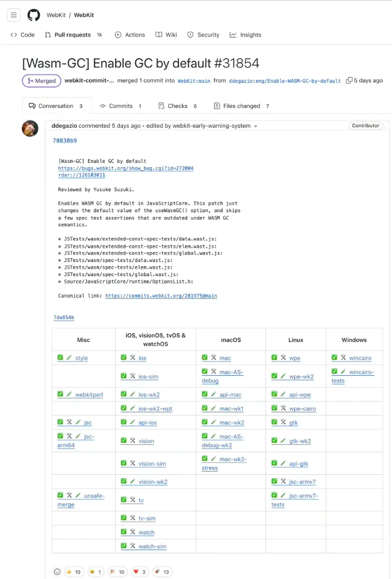Screen dimensions: 392x579
Task: Switch to the Checks tab
Action: tap(177, 106)
